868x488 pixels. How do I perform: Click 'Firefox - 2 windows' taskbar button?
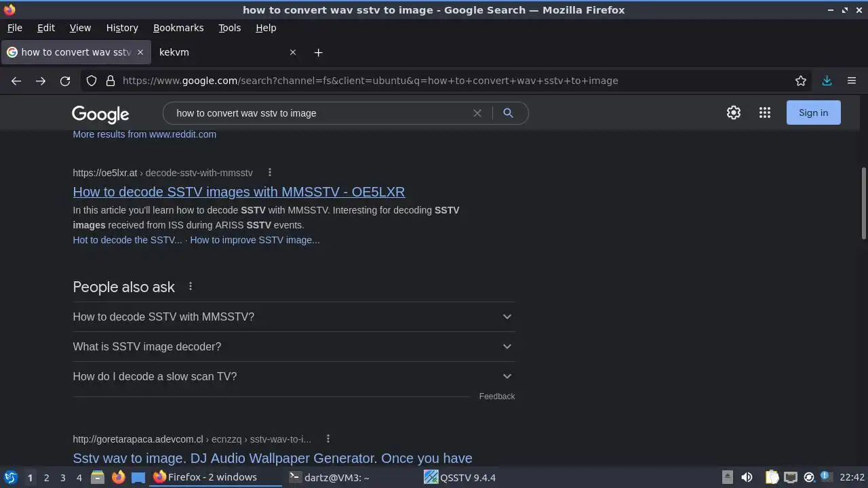(x=215, y=477)
